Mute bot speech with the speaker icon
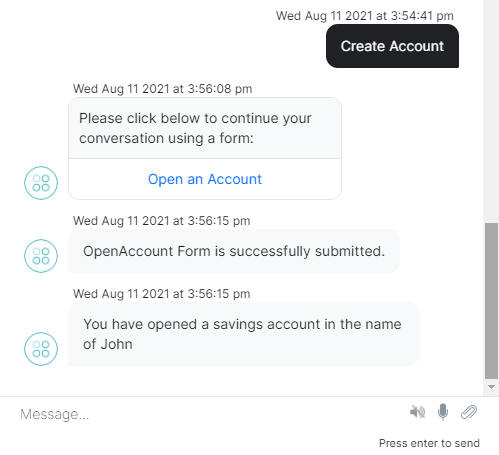This screenshot has height=455, width=499. click(x=417, y=412)
